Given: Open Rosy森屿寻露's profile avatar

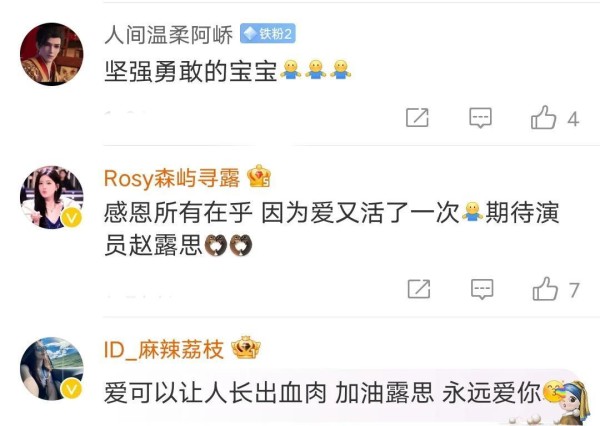Looking at the screenshot, I should coord(52,197).
